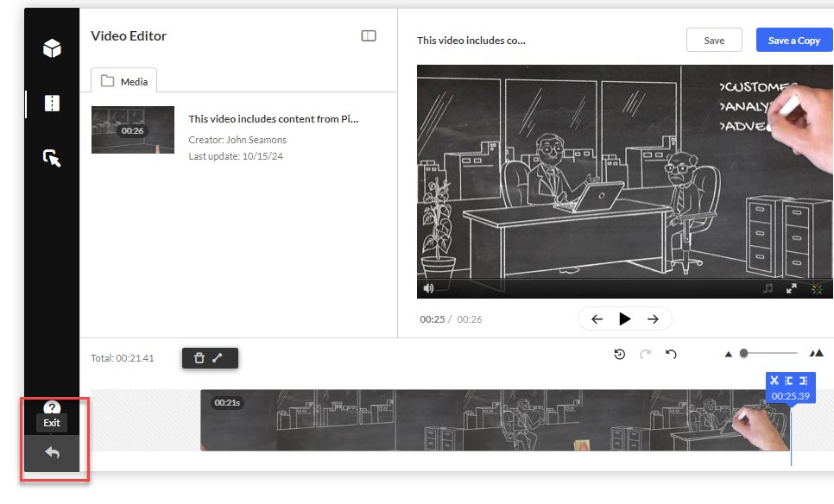Enter fullscreen via the expand arrows icon
The height and width of the screenshot is (504, 834).
pyautogui.click(x=792, y=289)
